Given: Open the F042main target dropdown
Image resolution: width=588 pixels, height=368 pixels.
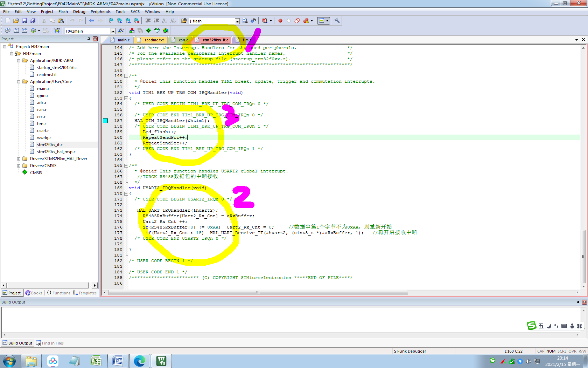Looking at the screenshot, I should click(113, 31).
